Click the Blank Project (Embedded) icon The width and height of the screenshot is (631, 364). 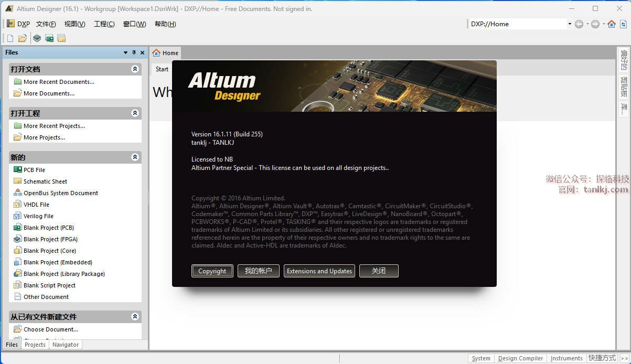click(x=18, y=262)
